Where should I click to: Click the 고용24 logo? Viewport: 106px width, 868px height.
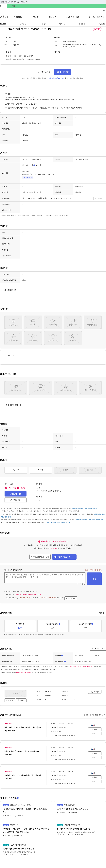click(4, 17)
